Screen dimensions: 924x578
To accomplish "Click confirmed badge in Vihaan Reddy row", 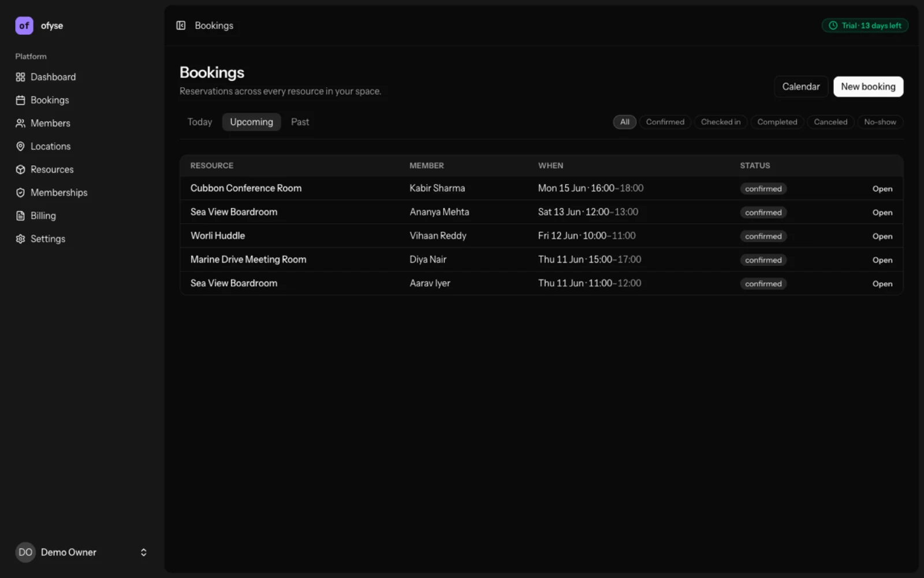I will coord(763,236).
